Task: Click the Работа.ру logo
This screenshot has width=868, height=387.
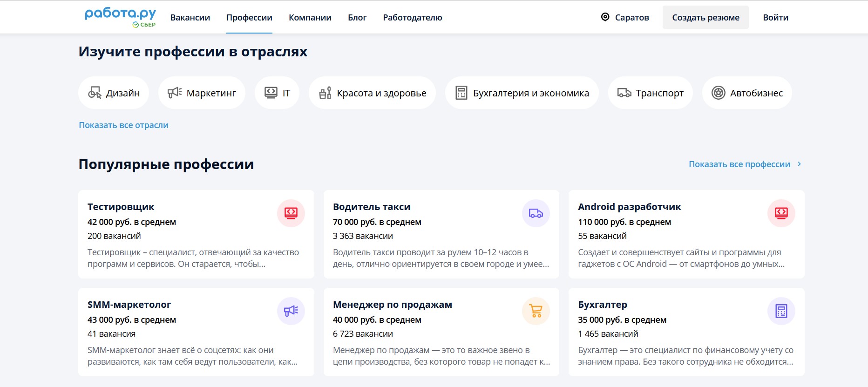Action: [x=120, y=17]
